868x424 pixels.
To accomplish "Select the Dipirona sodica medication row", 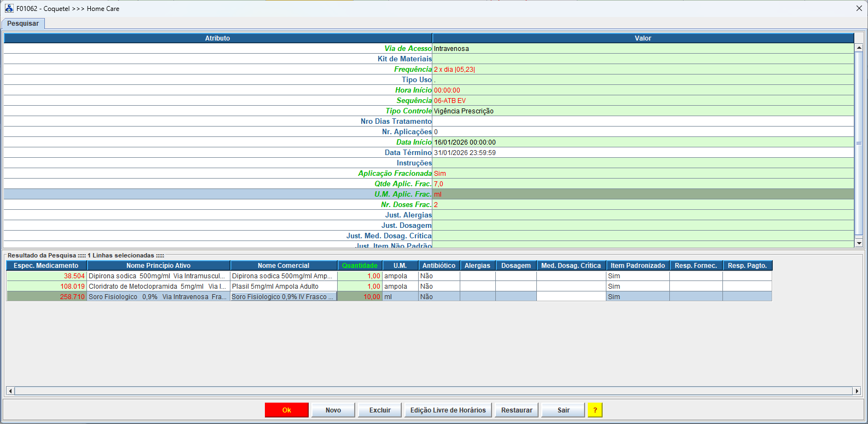I will (157, 276).
